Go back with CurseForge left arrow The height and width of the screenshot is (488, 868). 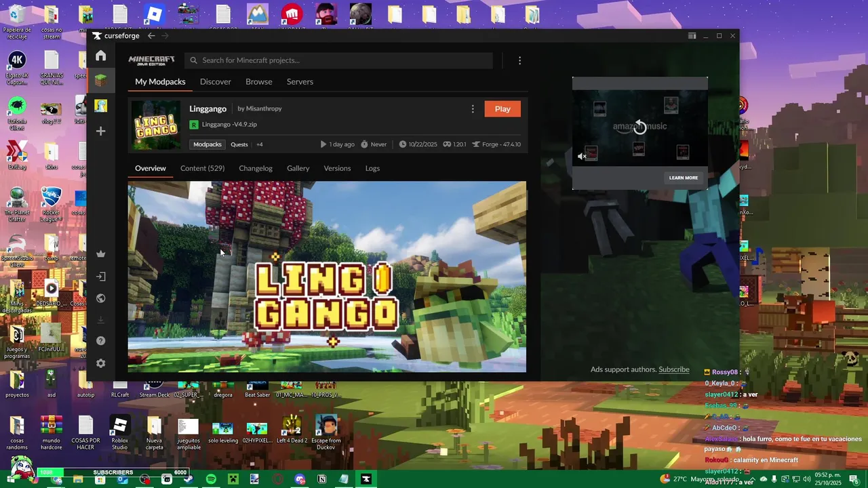151,36
